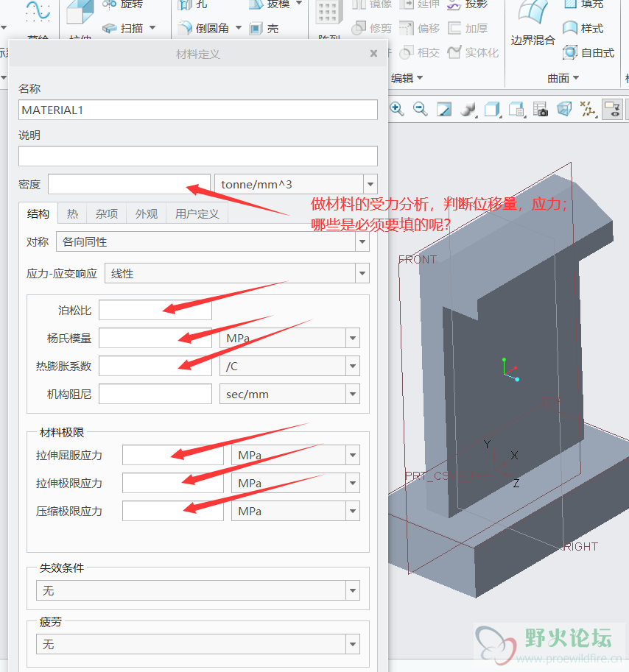Click the 热膨胀系数 input field
The height and width of the screenshot is (672, 629).
155,366
